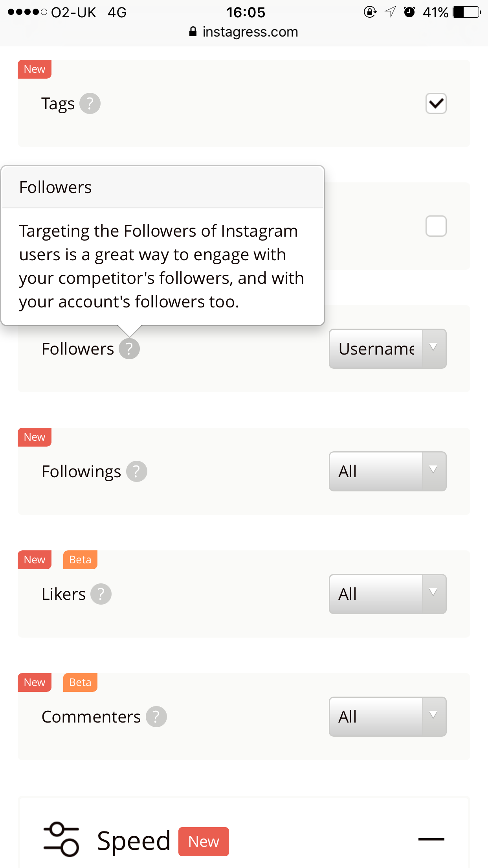Enable the unchecked checkbox below Tags

point(436,226)
